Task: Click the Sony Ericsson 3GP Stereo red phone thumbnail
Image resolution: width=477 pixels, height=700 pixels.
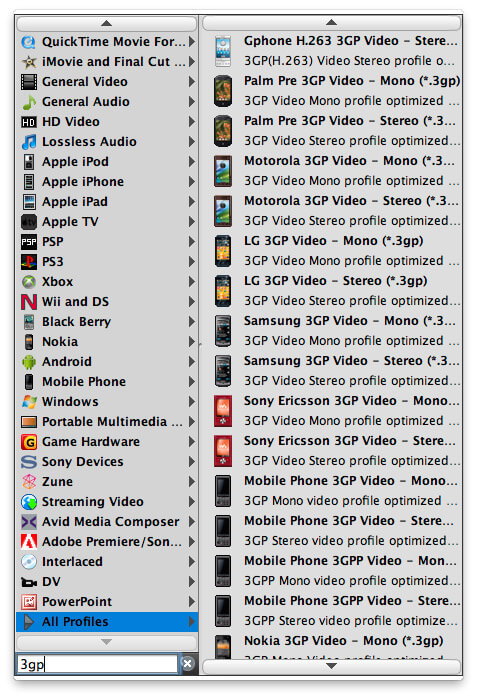Action: coord(223,451)
